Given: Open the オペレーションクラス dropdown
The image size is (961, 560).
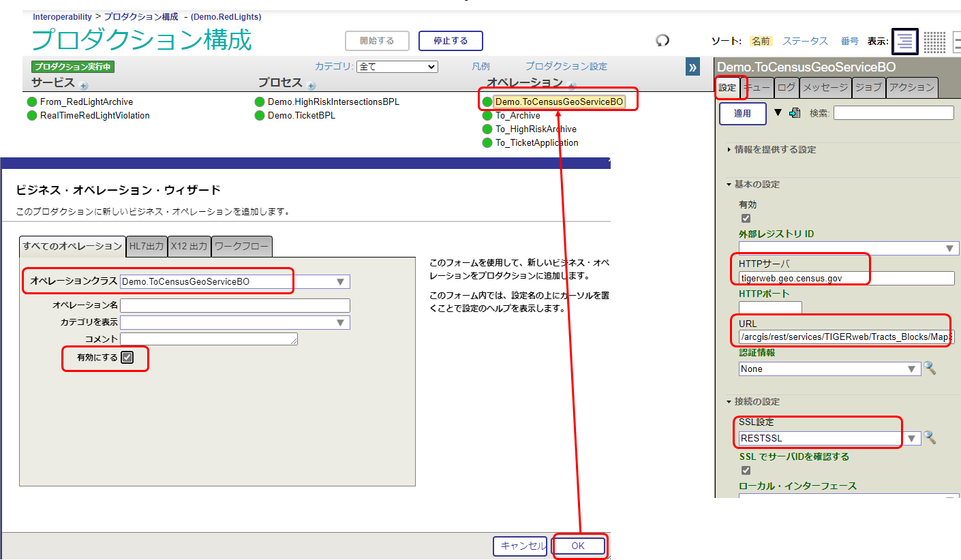Looking at the screenshot, I should click(x=340, y=282).
